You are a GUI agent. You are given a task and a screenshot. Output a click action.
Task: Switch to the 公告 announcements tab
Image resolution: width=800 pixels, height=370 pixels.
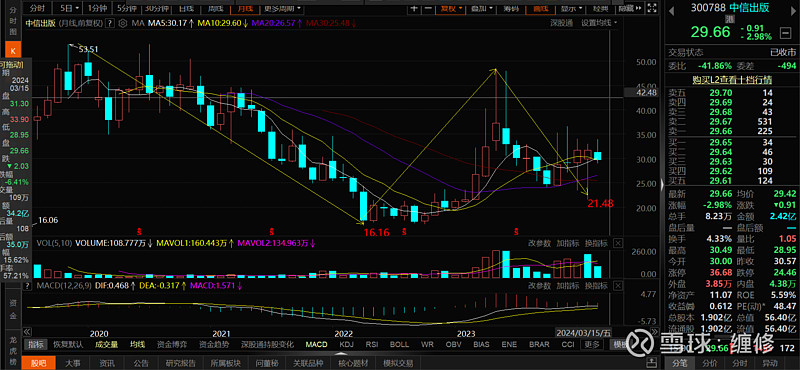point(141,363)
